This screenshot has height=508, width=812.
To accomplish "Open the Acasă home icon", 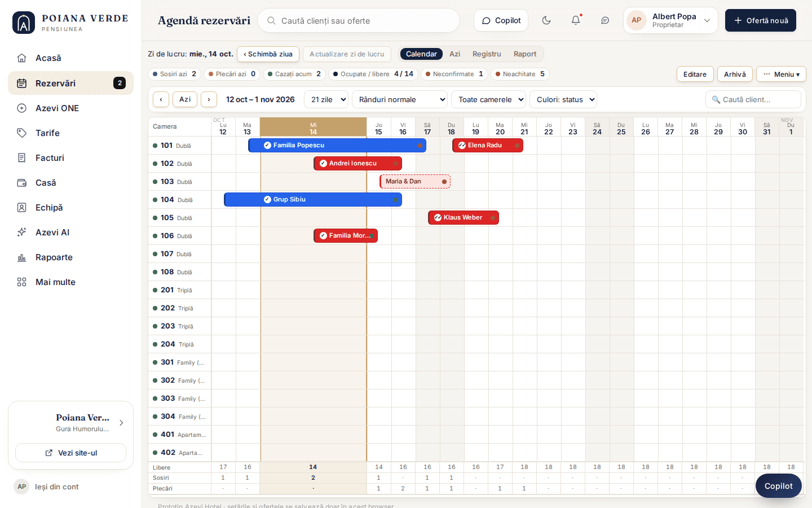I will pyautogui.click(x=22, y=58).
